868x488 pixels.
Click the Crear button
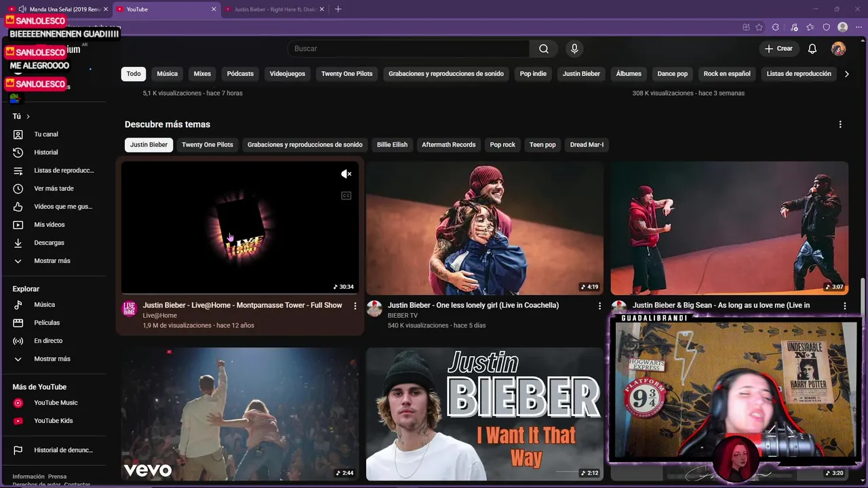coord(778,49)
